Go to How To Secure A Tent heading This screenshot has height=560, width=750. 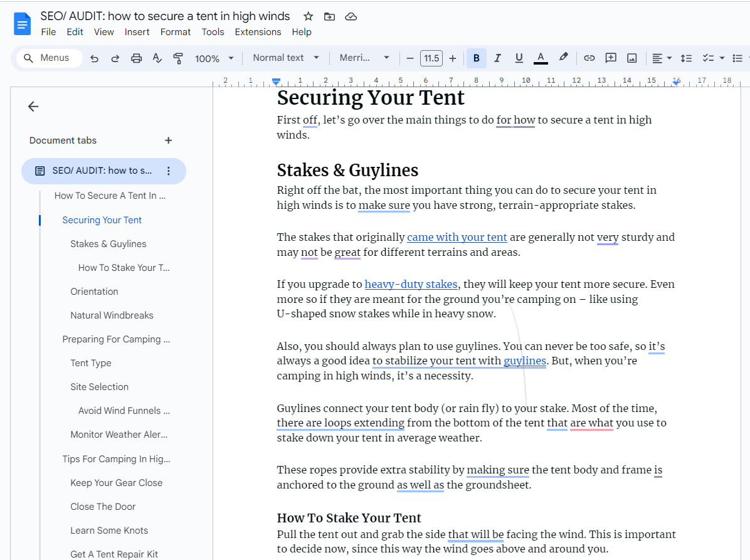click(x=110, y=196)
